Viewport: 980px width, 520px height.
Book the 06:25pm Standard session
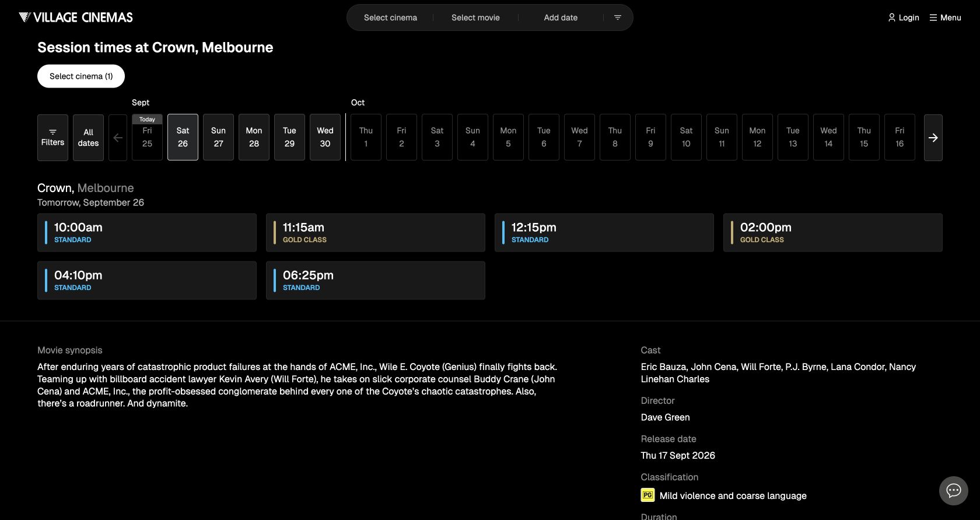376,281
